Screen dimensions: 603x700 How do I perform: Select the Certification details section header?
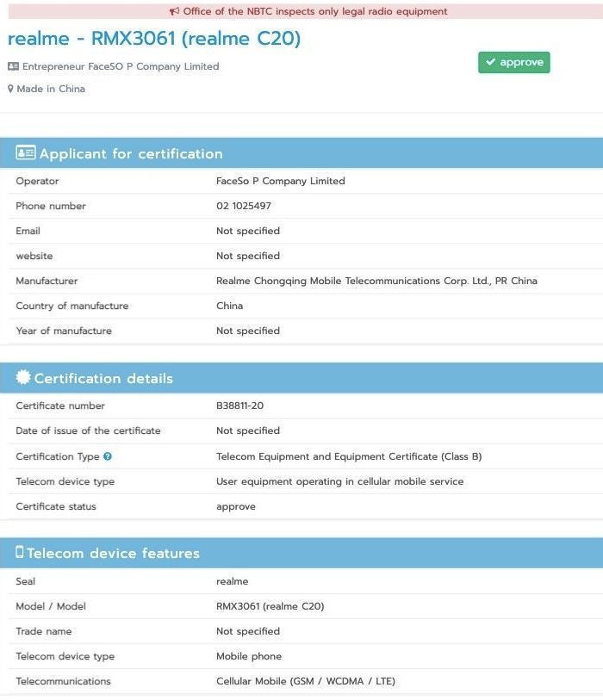[x=301, y=378]
